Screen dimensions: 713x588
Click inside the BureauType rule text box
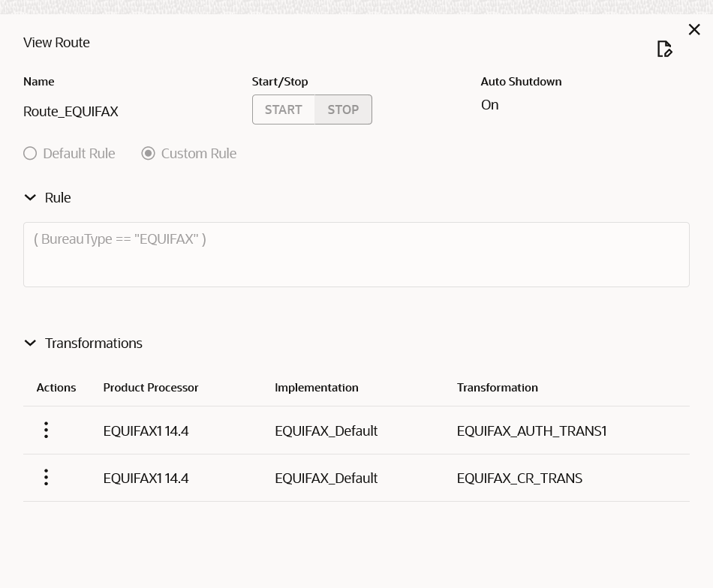click(356, 254)
